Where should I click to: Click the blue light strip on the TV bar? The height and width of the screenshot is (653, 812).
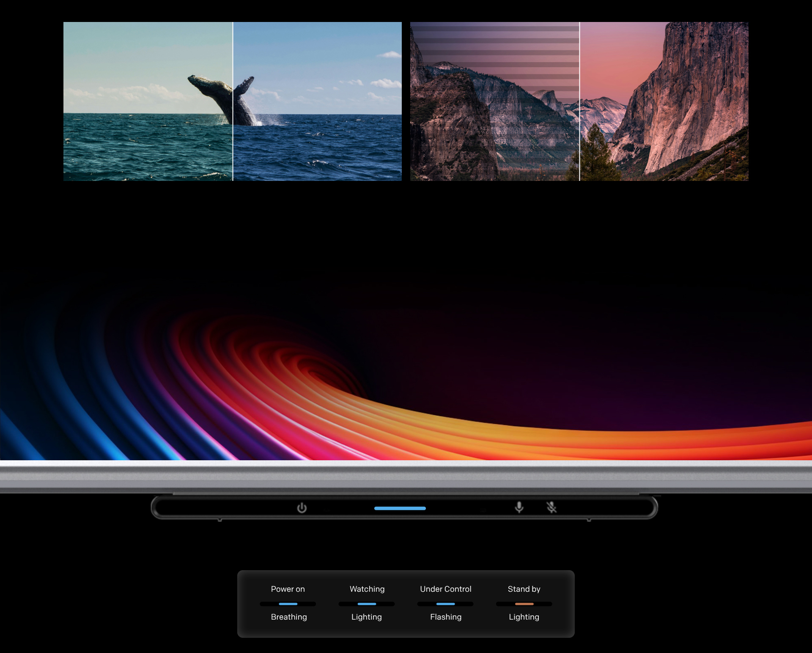tap(400, 508)
